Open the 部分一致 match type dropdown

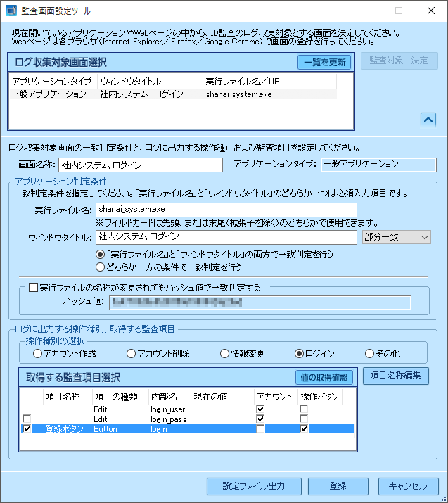(x=397, y=237)
